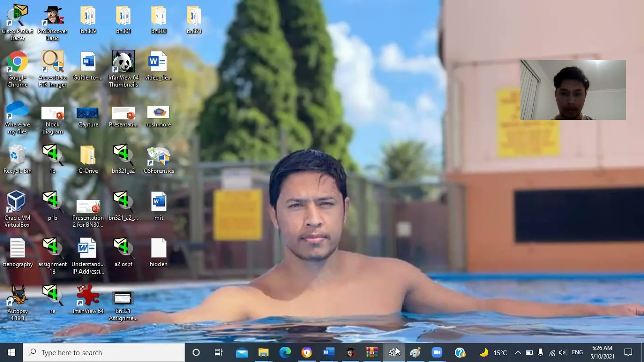Open the 5:26 AM clock calendar
This screenshot has height=362, width=644.
pyautogui.click(x=602, y=352)
